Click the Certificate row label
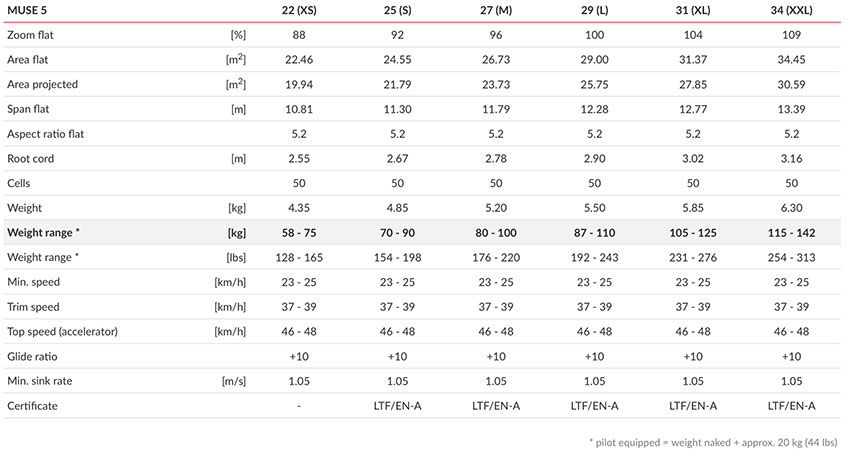Viewport: 850px width, 457px height. pos(32,405)
